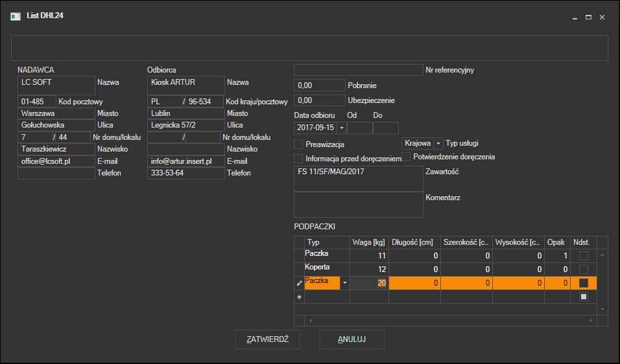Click the Ubezpieczenie amount field
Screen dimensions: 620x364
pos(320,100)
